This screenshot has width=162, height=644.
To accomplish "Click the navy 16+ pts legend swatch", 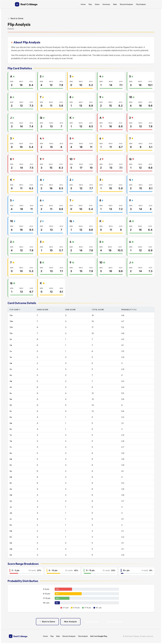I will coord(94,607).
